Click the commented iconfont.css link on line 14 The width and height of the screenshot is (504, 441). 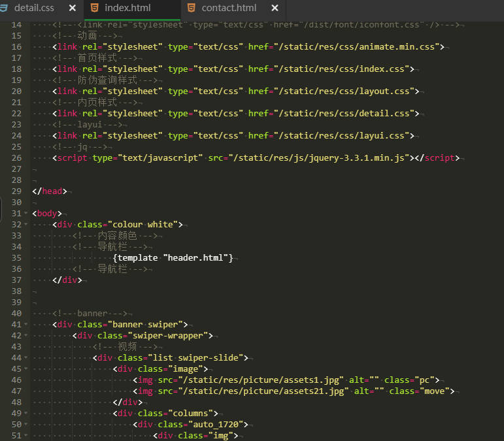pos(256,25)
